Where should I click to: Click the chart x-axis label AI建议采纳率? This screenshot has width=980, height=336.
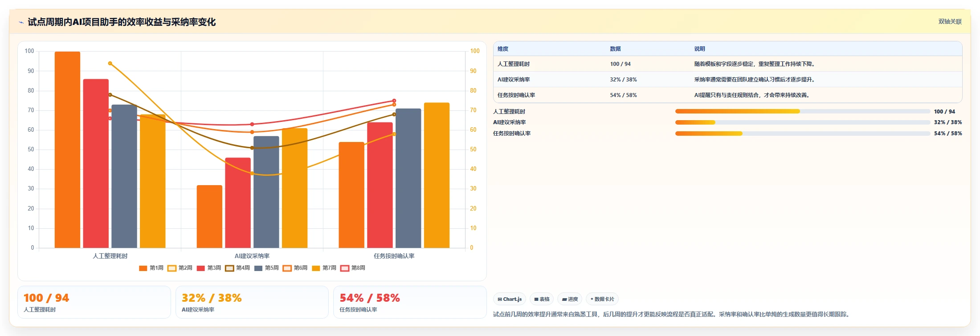click(x=252, y=256)
